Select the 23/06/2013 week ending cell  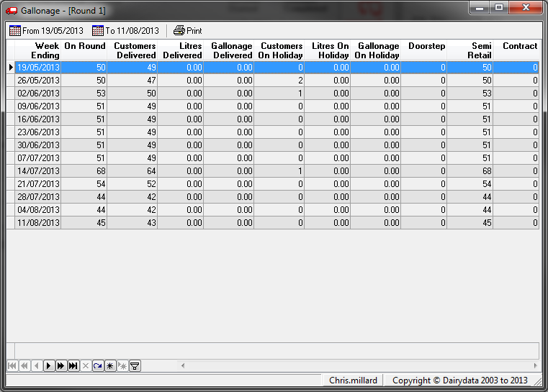coord(38,132)
